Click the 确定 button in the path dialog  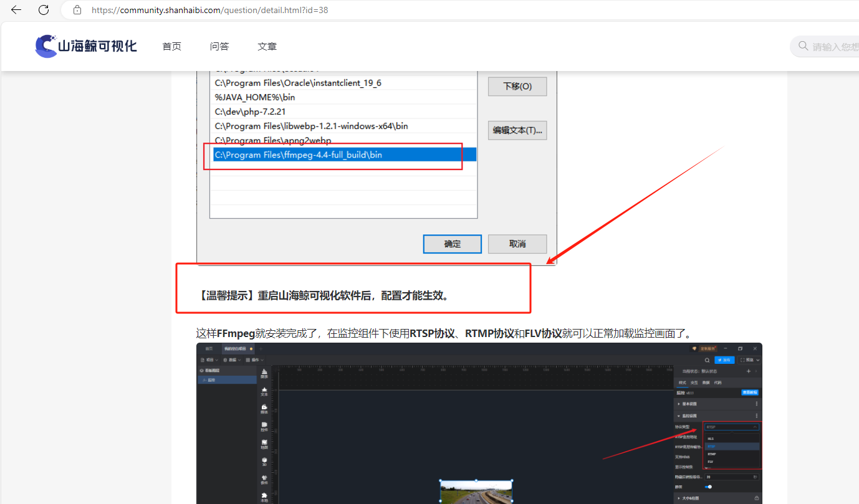coord(453,244)
